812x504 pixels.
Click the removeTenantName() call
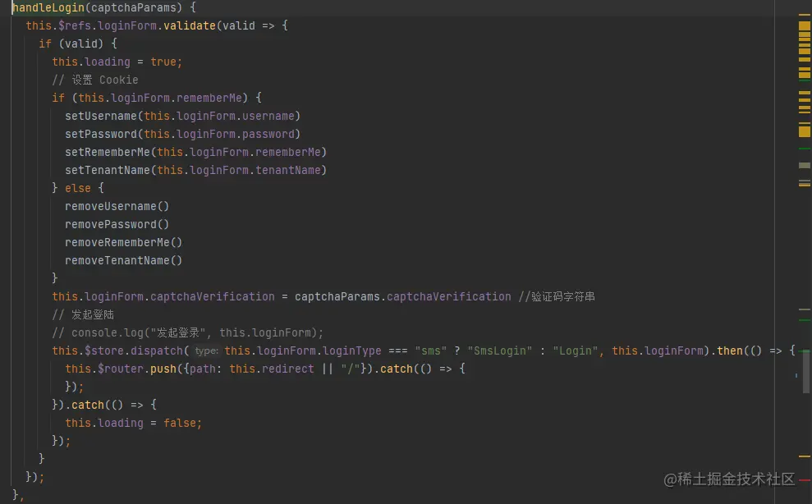(124, 261)
